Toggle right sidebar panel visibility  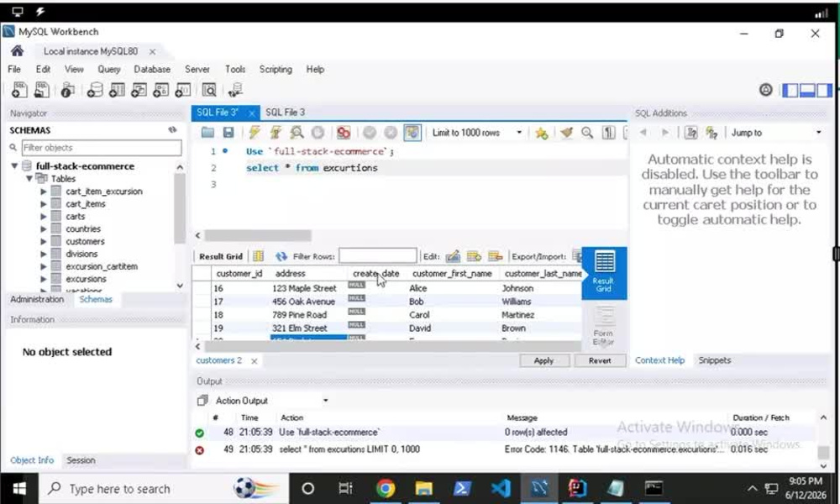pyautogui.click(x=825, y=90)
